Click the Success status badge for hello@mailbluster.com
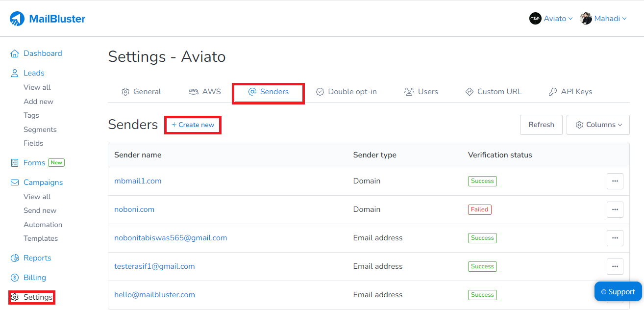Screen dimensions: 644x310 (482, 295)
